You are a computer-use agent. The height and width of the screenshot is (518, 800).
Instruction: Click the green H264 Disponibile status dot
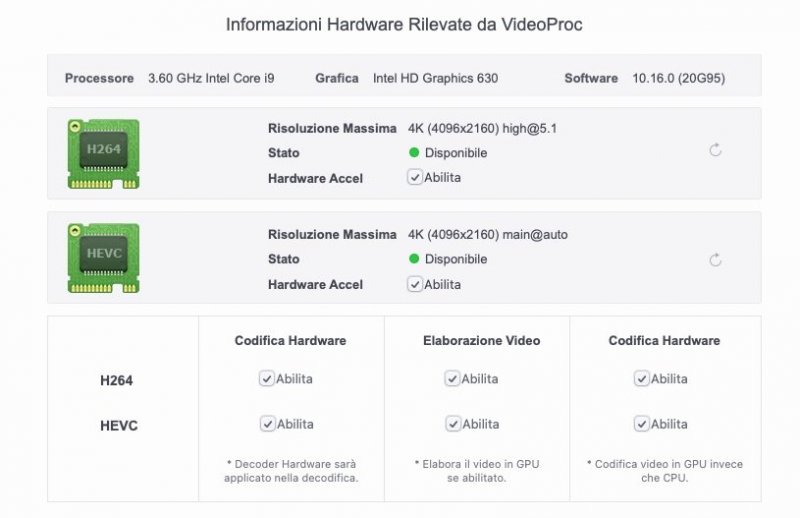pyautogui.click(x=414, y=153)
